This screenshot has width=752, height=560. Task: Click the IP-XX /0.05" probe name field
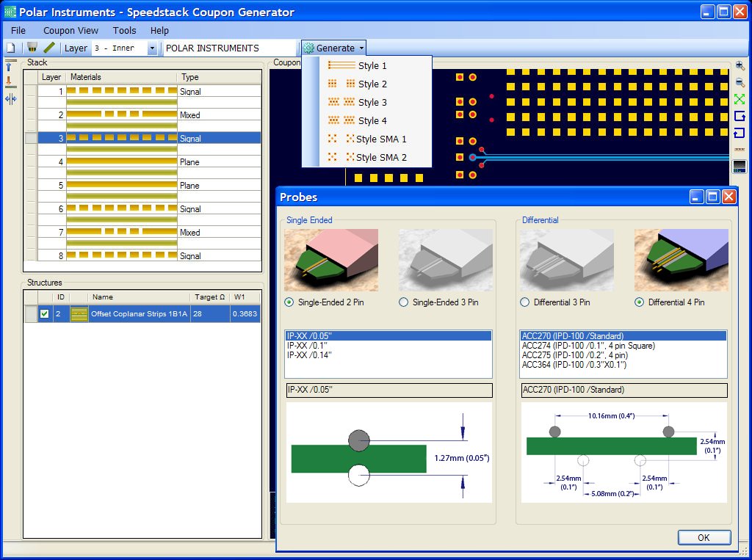389,390
